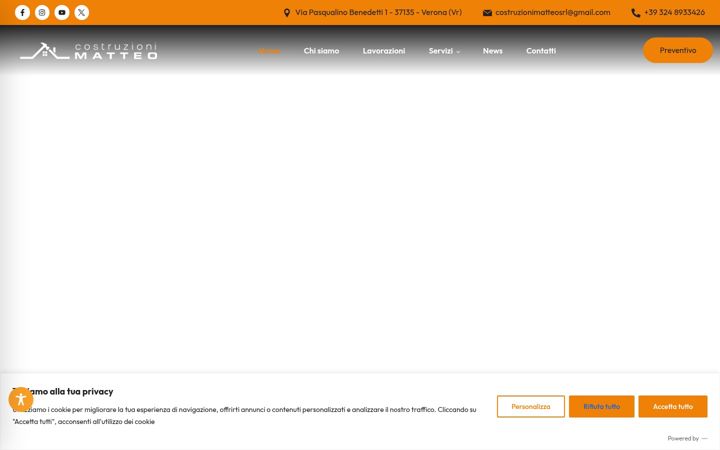Click the phone handset icon
720x450 pixels.
click(x=636, y=13)
